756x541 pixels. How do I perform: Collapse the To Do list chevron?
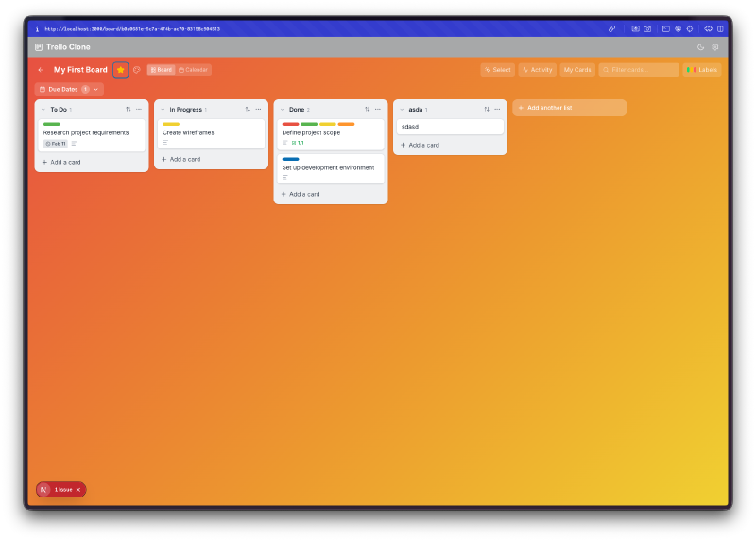click(43, 110)
